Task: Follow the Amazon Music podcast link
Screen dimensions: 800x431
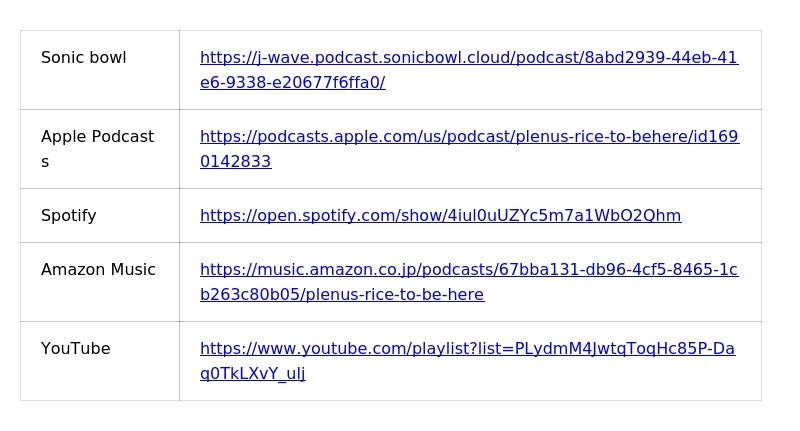Action: coord(468,270)
